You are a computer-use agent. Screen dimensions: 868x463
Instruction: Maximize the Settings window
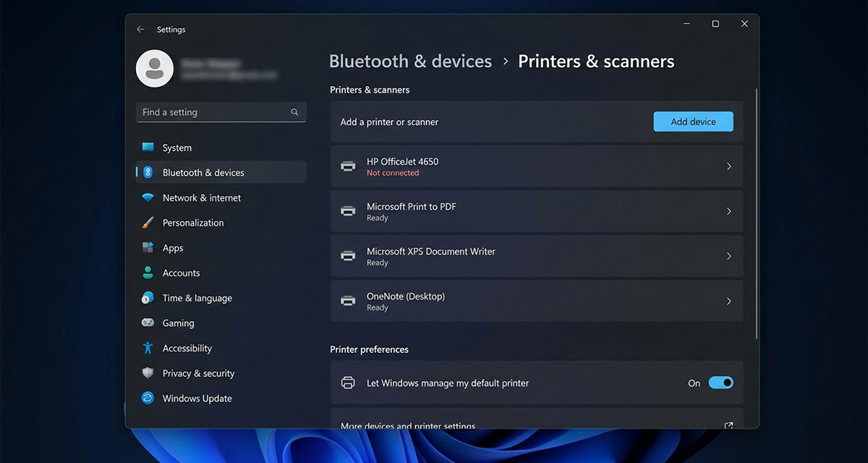715,24
